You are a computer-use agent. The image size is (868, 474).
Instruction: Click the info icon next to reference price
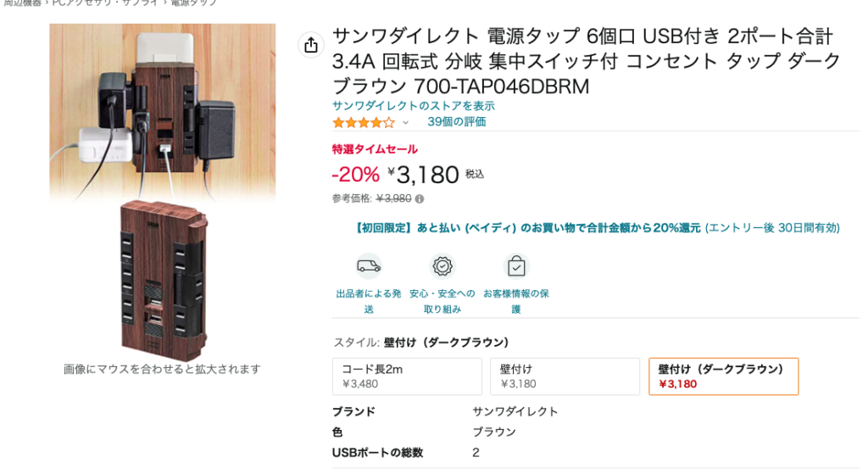coord(420,198)
